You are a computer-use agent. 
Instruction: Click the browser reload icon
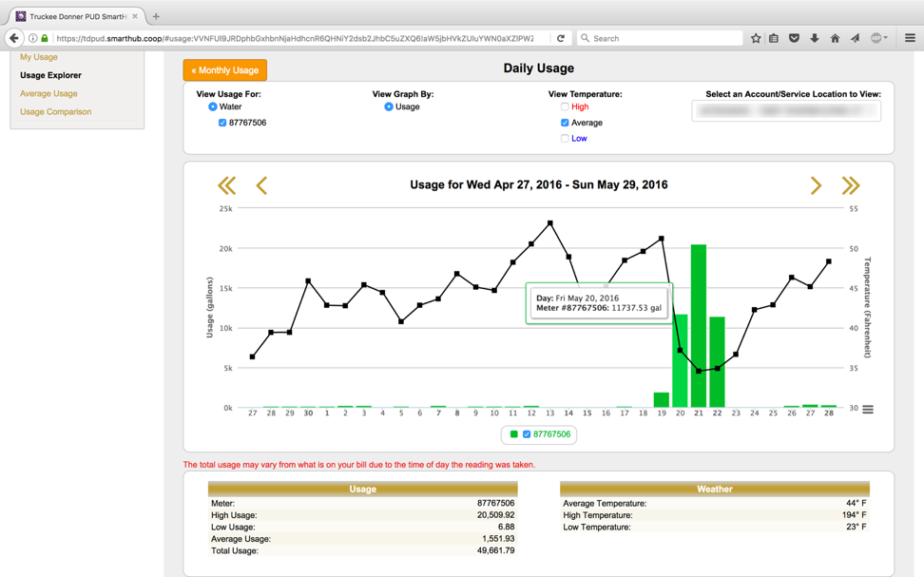click(561, 38)
